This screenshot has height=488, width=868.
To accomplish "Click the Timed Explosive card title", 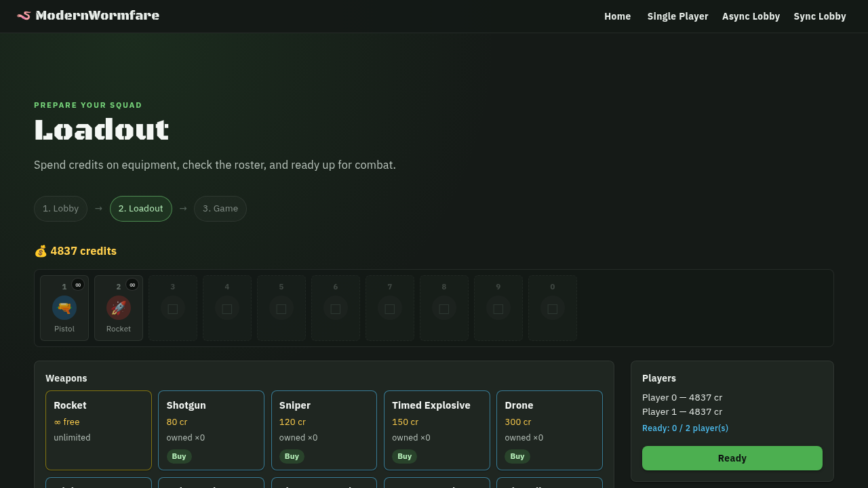I will pos(431,405).
